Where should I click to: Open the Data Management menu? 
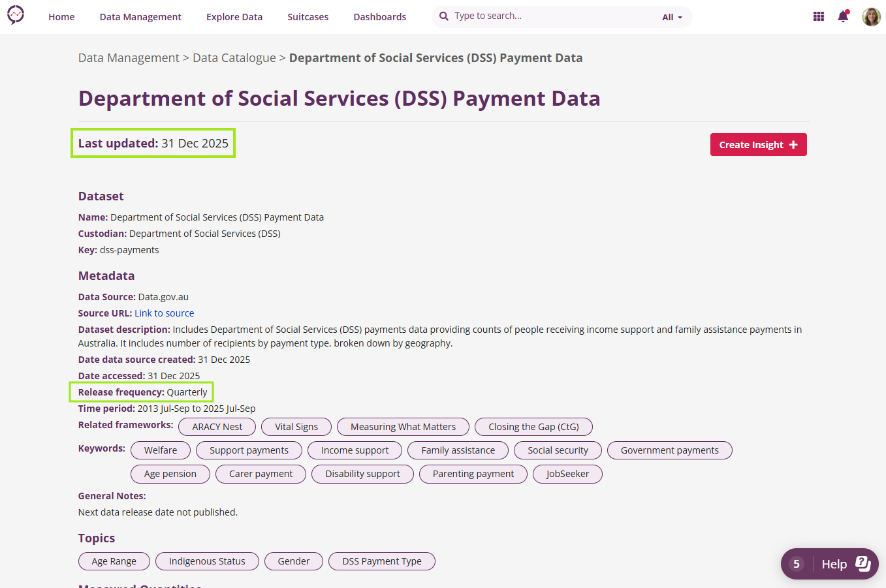[x=140, y=17]
